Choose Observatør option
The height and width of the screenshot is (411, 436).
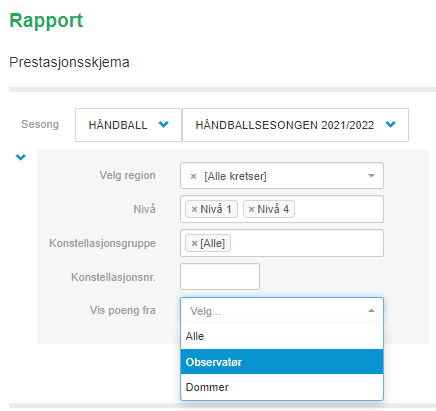[x=282, y=362]
